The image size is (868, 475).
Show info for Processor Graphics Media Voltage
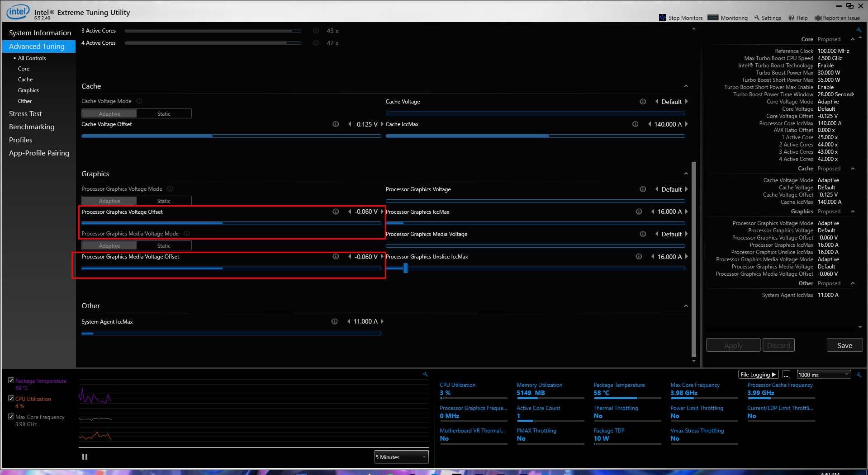643,234
